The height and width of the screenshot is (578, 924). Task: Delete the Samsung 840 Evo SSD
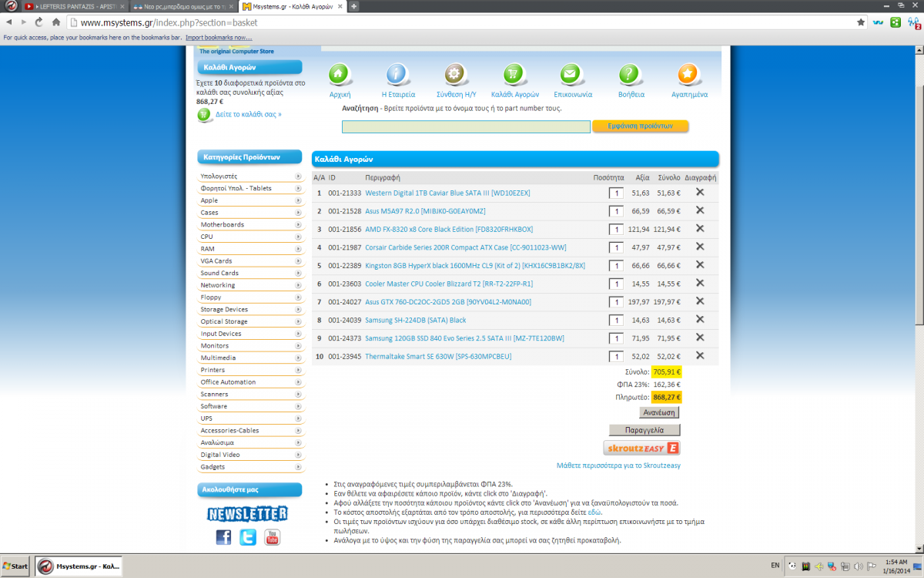pyautogui.click(x=700, y=338)
